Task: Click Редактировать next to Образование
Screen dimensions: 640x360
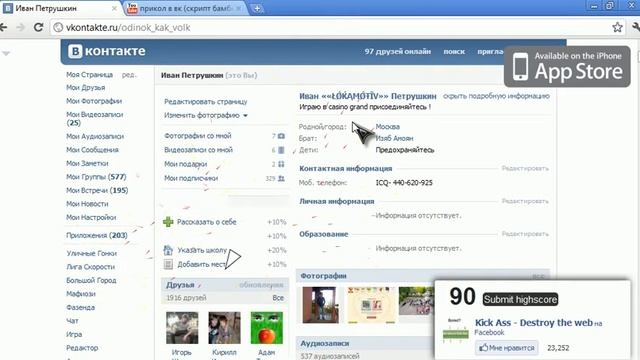Action: 525,234
